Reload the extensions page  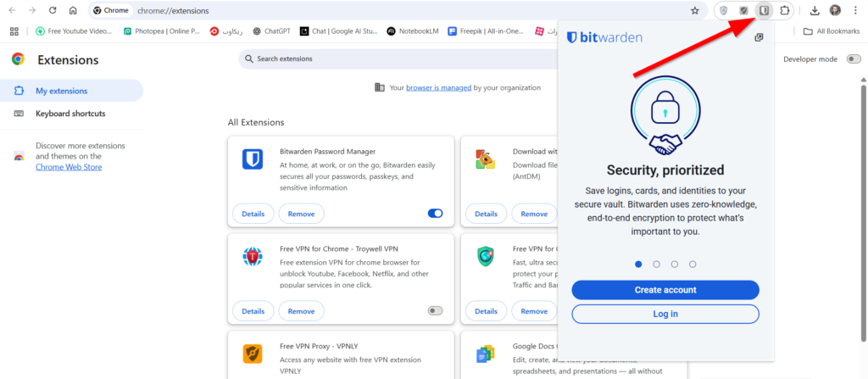click(53, 10)
